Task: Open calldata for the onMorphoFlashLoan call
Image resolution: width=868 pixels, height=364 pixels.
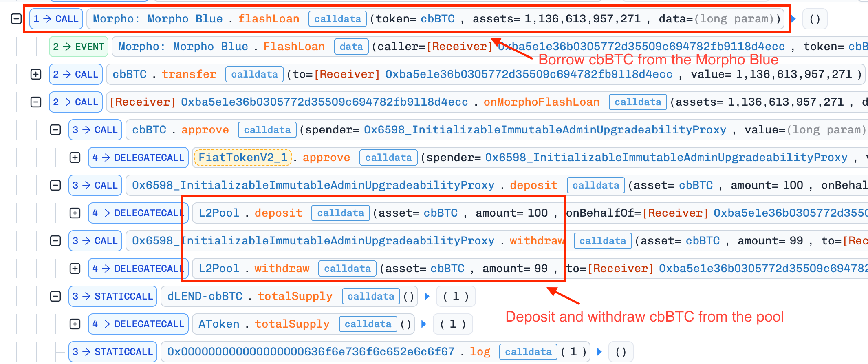Action: 638,102
